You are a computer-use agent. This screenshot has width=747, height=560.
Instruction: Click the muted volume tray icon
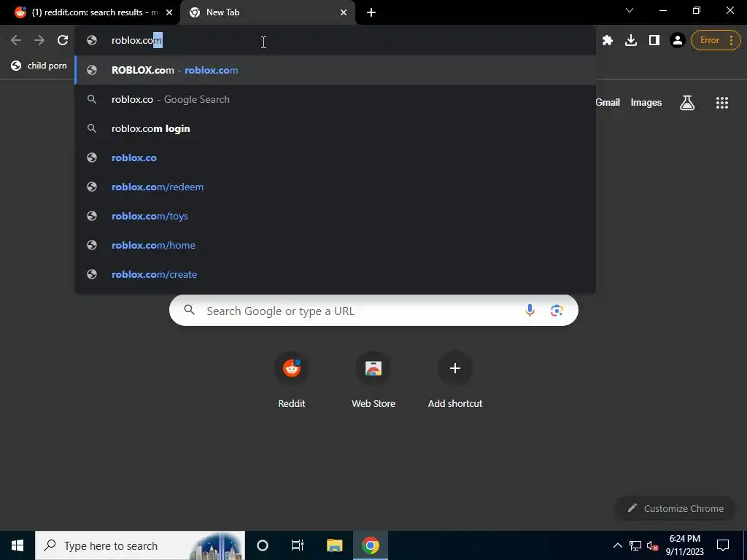[x=652, y=545]
